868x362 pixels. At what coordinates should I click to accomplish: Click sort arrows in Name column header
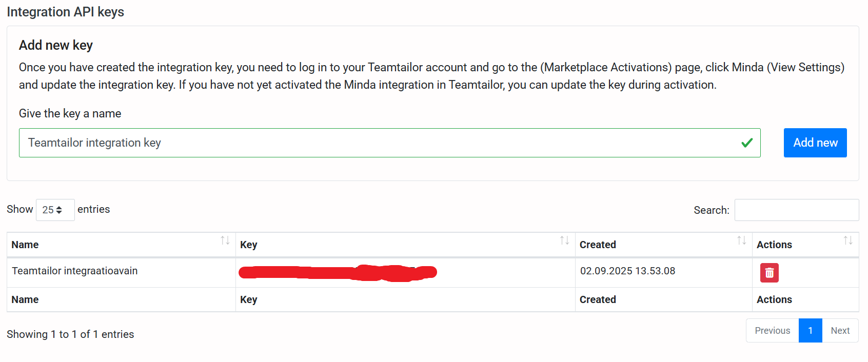(225, 240)
